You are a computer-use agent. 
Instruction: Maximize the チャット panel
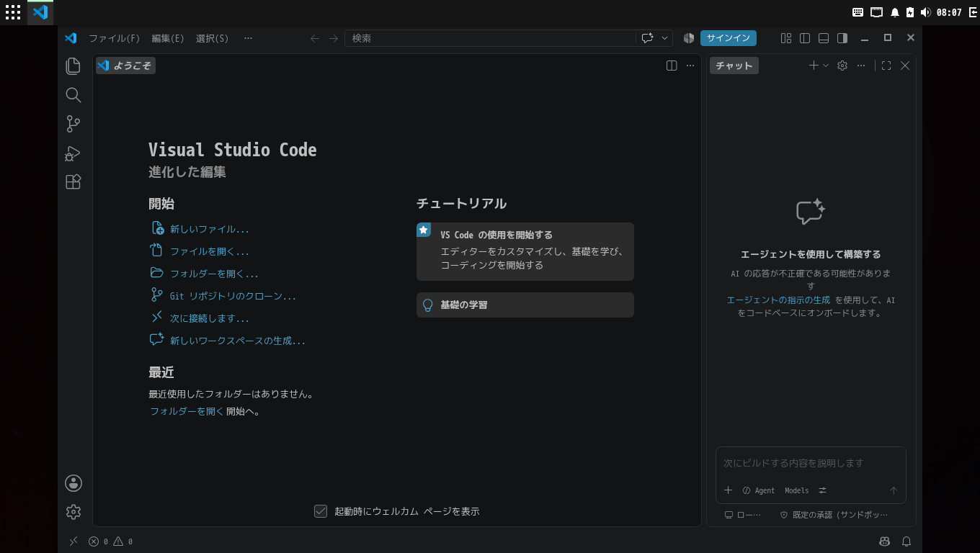(x=886, y=66)
